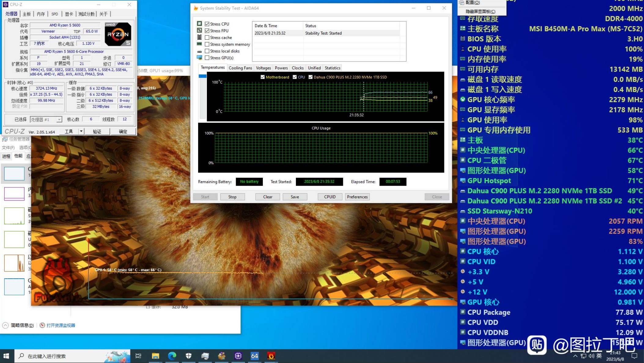
Task: Click the taskbar search box
Action: pos(72,356)
